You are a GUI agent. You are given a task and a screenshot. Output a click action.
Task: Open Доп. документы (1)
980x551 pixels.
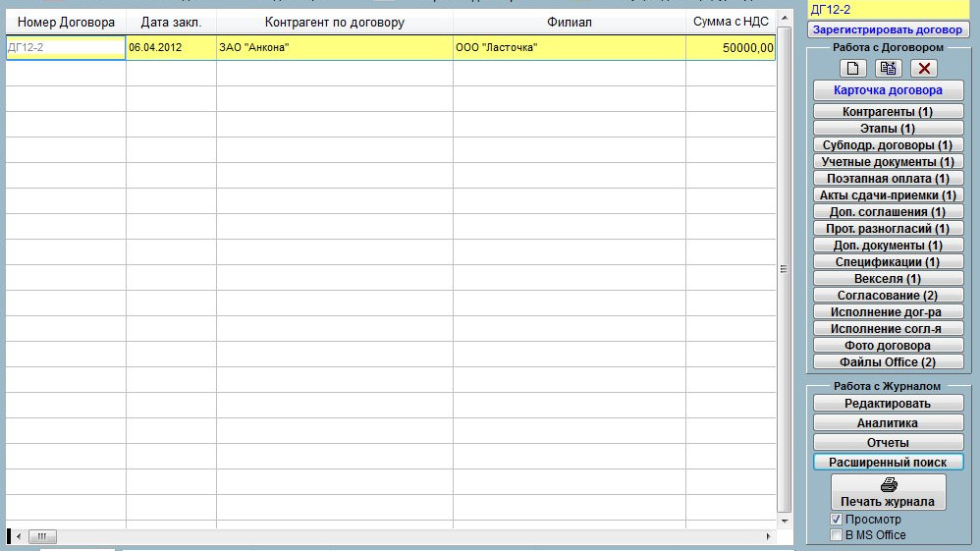tap(888, 246)
